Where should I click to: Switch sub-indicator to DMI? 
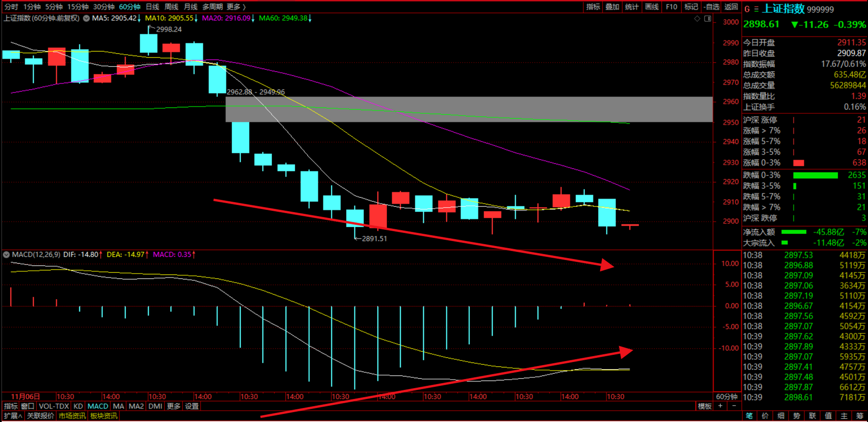pos(155,406)
